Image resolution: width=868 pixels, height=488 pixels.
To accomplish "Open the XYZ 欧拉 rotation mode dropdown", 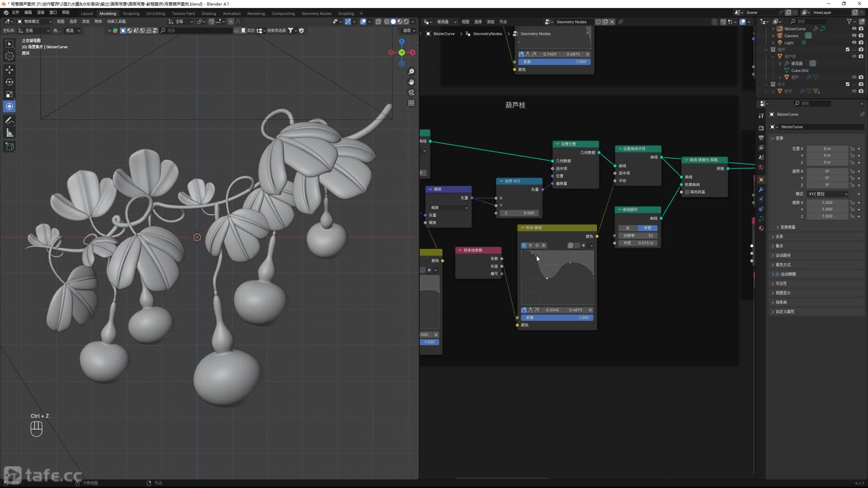I will 827,194.
